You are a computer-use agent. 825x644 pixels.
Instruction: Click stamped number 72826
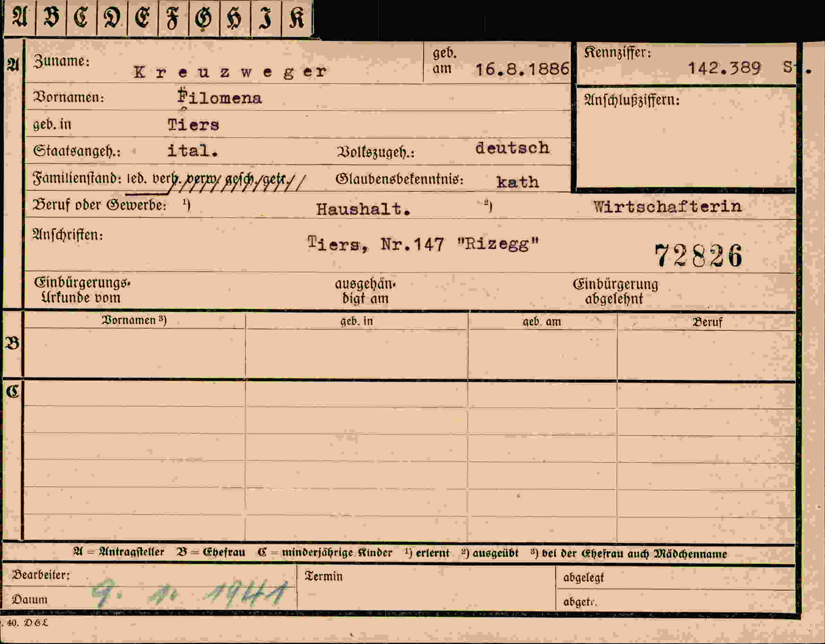pyautogui.click(x=698, y=256)
